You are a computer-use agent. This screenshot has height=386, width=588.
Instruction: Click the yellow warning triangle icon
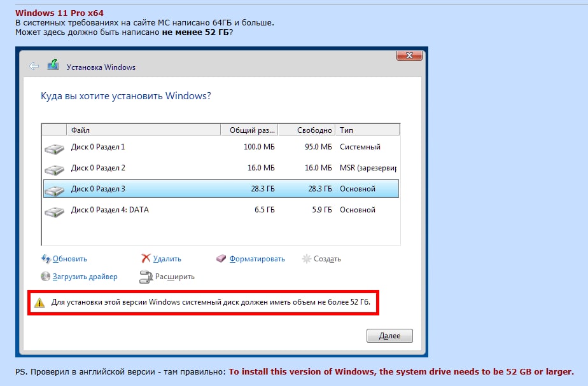click(39, 303)
